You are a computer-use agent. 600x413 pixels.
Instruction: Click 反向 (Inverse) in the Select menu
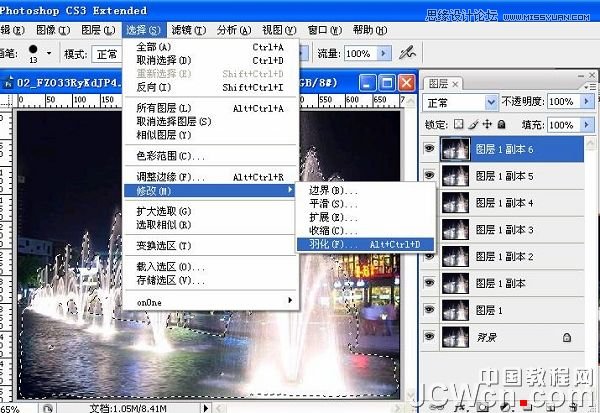[x=152, y=87]
